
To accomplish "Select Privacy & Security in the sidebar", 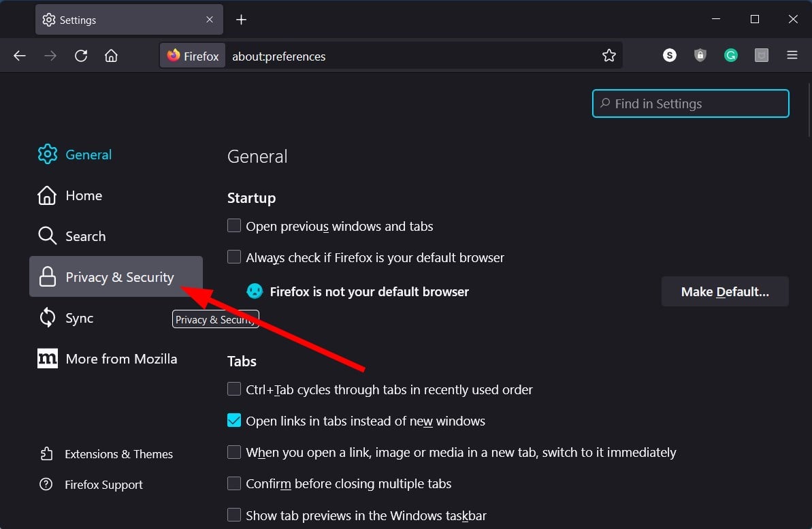I will [119, 277].
